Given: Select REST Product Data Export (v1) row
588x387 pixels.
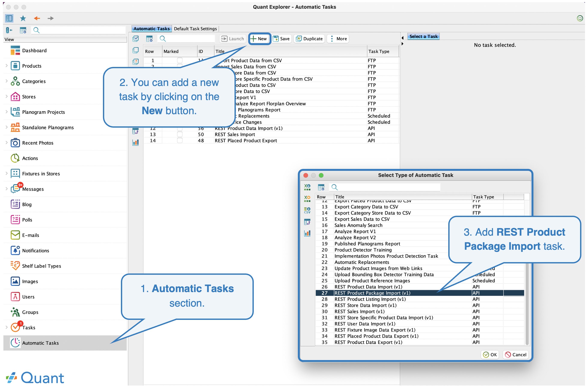Looking at the screenshot, I should pyautogui.click(x=420, y=343).
